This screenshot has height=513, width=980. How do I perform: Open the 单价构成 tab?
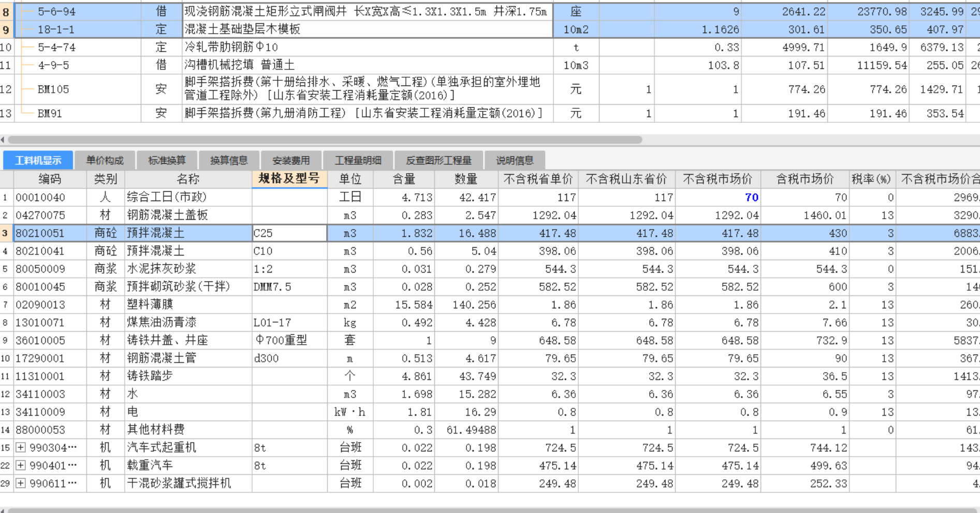point(105,160)
